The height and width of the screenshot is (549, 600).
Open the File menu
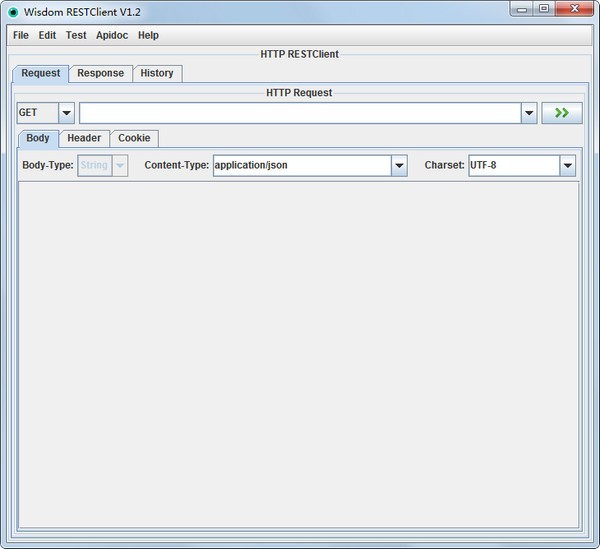(21, 35)
